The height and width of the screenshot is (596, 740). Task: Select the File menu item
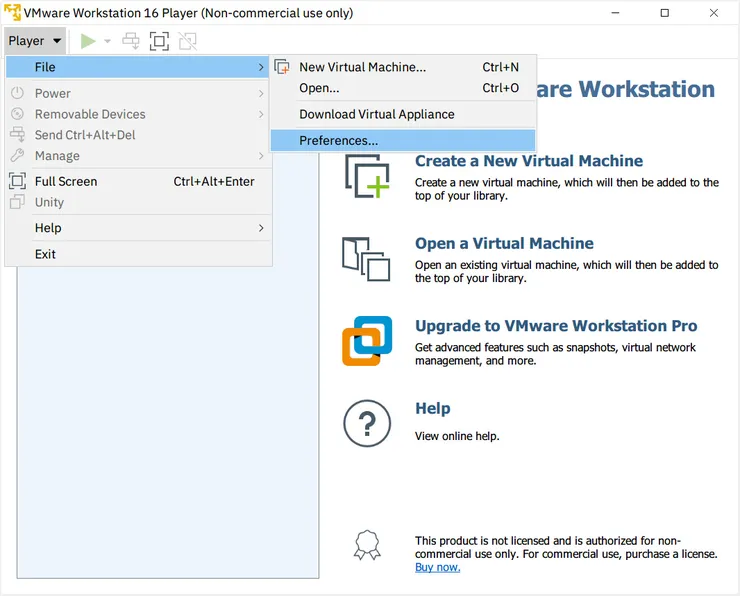(137, 67)
